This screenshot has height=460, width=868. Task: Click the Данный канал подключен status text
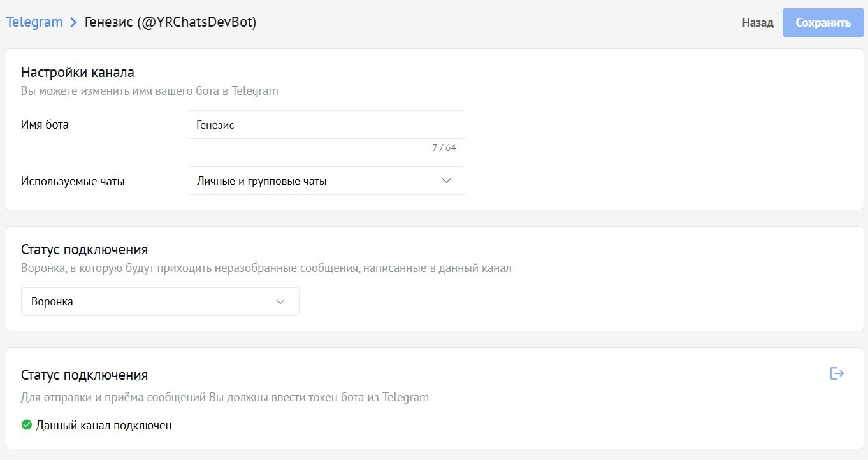[x=104, y=425]
